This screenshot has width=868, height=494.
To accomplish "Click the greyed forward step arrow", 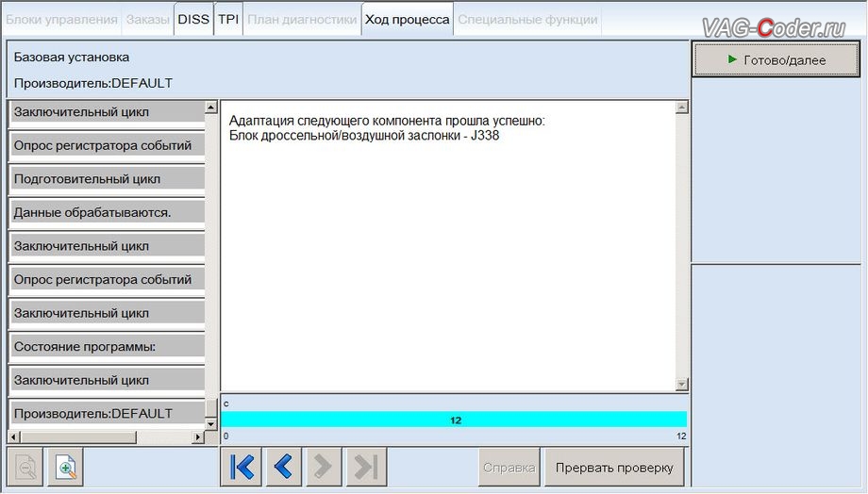I will pos(322,467).
